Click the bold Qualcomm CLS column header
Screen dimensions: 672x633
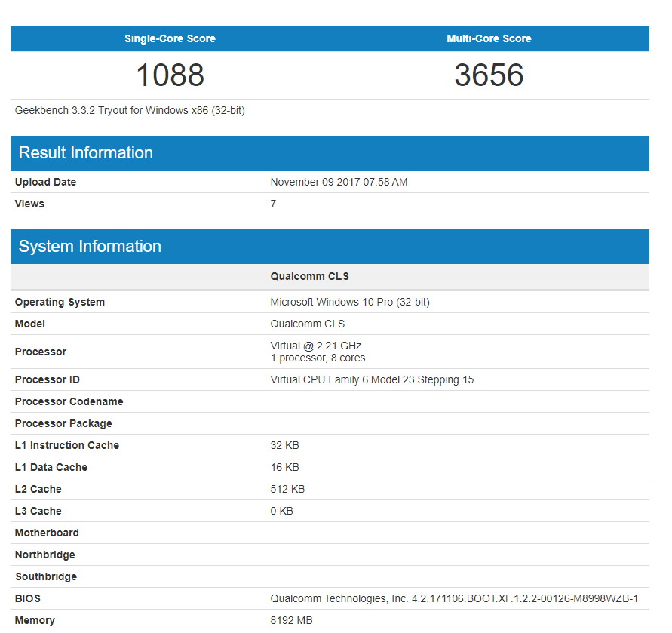(309, 277)
